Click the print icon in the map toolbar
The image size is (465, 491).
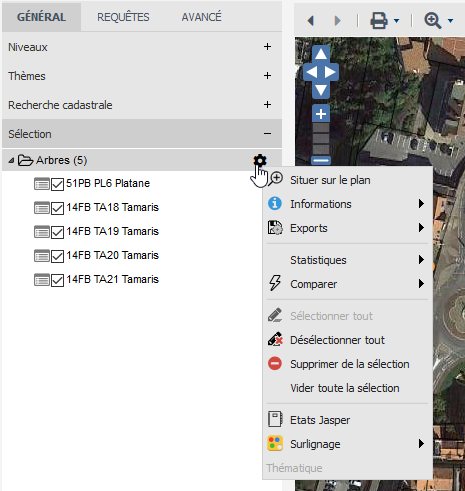tap(379, 21)
